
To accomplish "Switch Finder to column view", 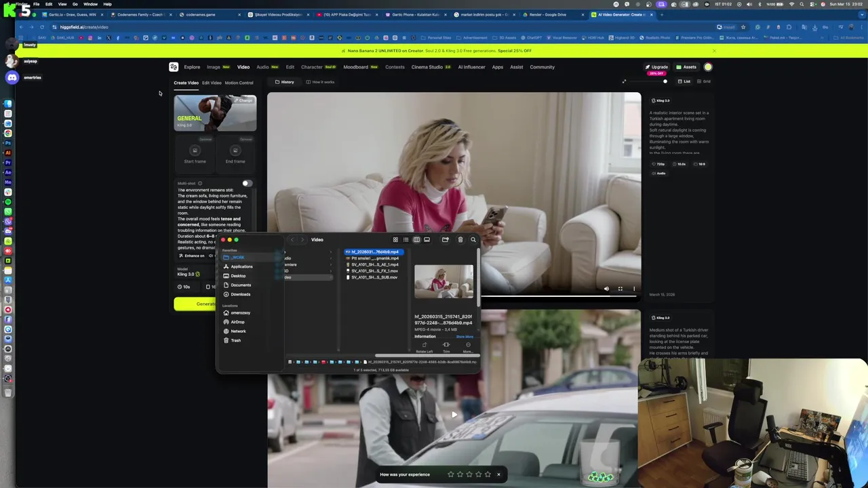I will point(416,240).
